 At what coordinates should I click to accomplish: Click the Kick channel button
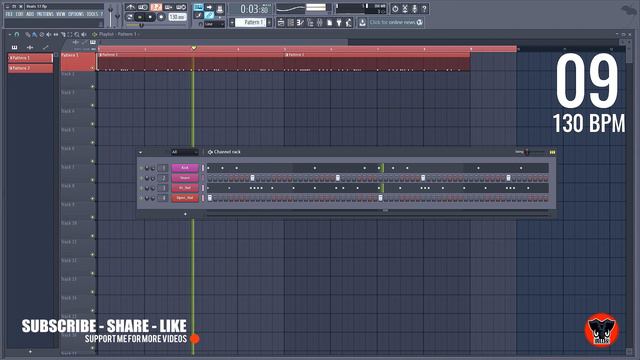click(x=185, y=168)
